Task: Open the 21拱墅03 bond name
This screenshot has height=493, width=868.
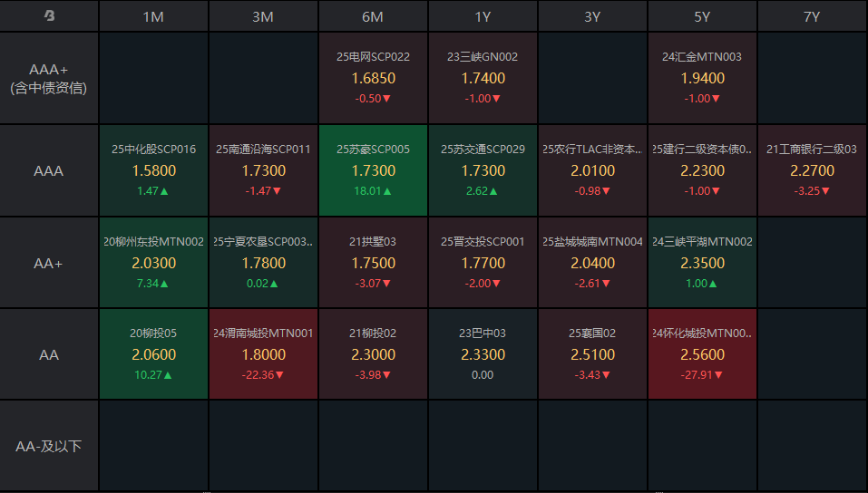Action: click(373, 242)
